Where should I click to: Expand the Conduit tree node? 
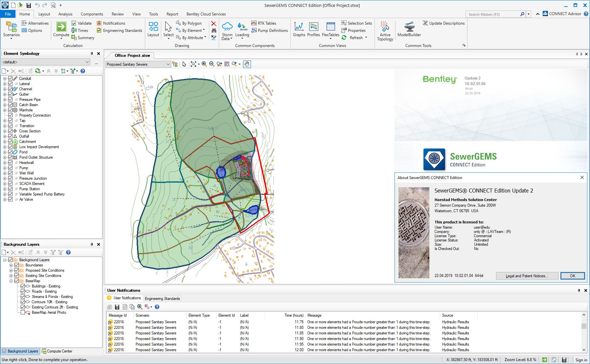click(x=5, y=79)
